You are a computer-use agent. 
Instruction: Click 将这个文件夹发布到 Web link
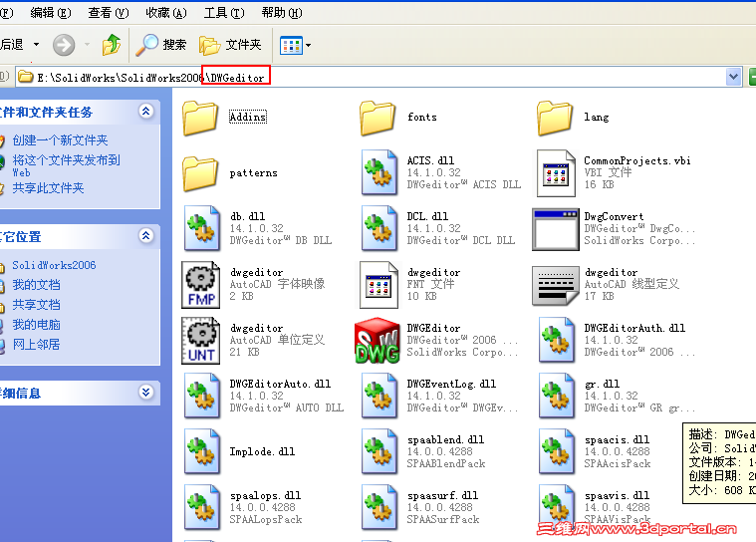[x=66, y=165]
